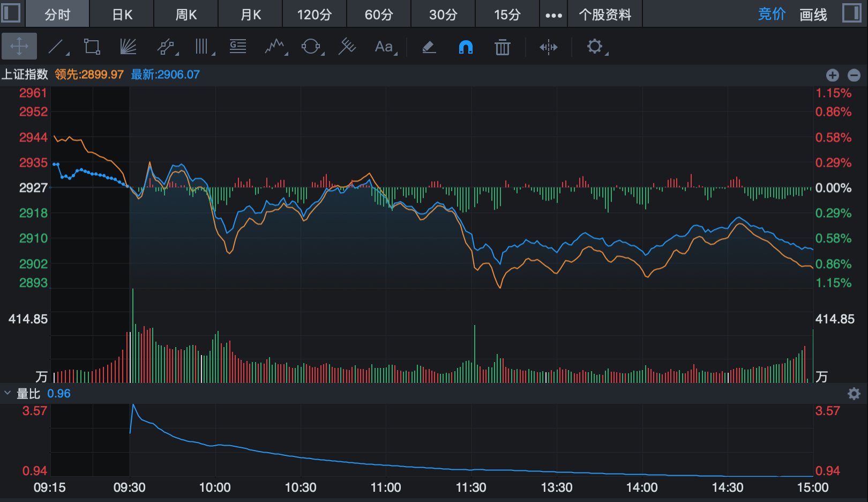Select the golden ratio lines tool
The image size is (868, 502).
click(x=238, y=47)
